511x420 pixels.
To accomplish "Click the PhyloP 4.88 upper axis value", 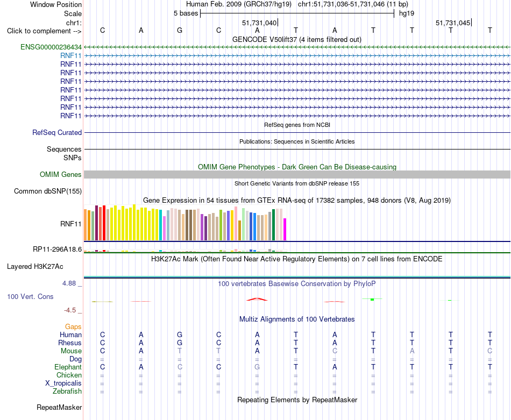I will point(69,283).
